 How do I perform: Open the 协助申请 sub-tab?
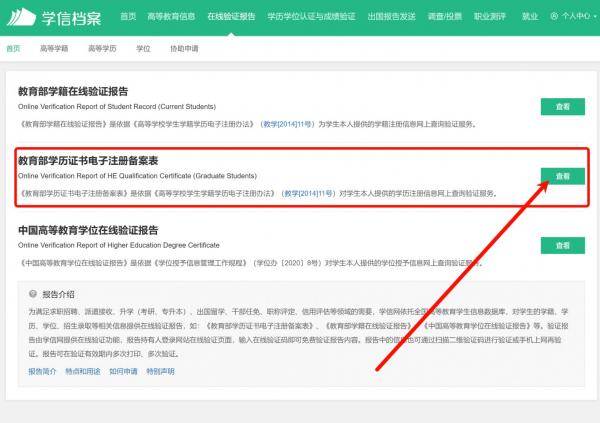(x=184, y=48)
